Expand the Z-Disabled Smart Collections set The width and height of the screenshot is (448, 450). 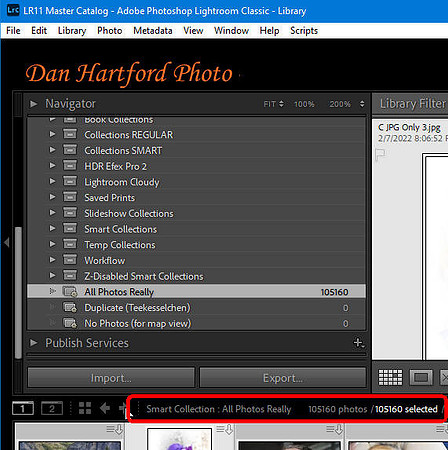click(52, 275)
